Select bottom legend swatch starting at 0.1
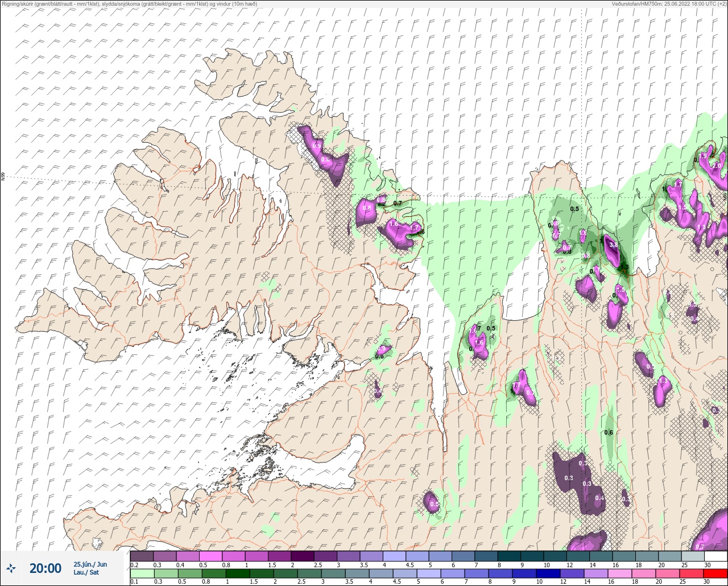Screen dimensions: 728x586 pyautogui.click(x=142, y=574)
